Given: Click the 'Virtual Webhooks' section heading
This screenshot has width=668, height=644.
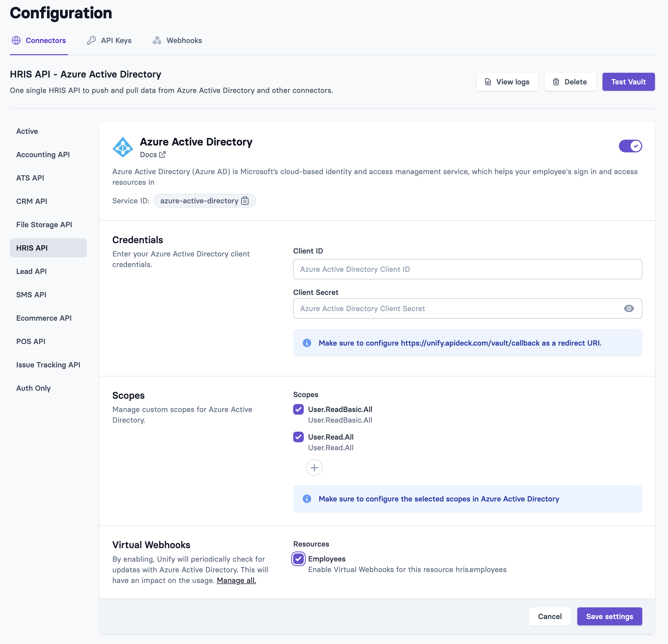Looking at the screenshot, I should (151, 545).
